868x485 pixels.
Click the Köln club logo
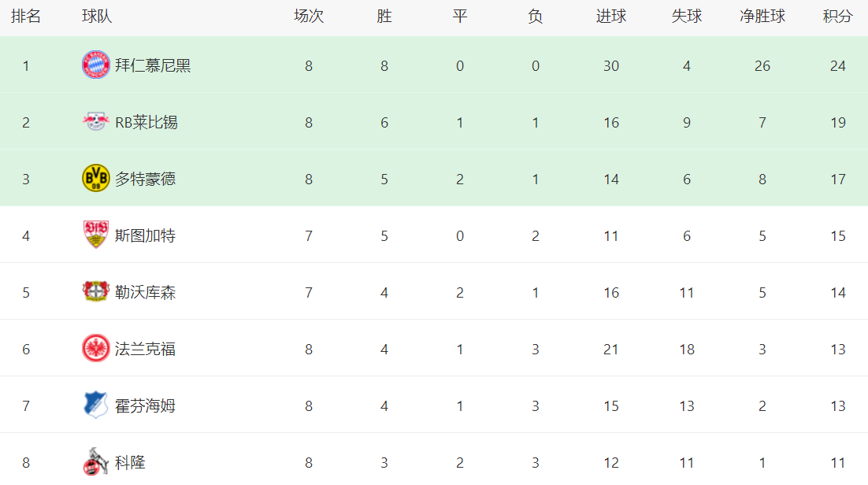96,462
